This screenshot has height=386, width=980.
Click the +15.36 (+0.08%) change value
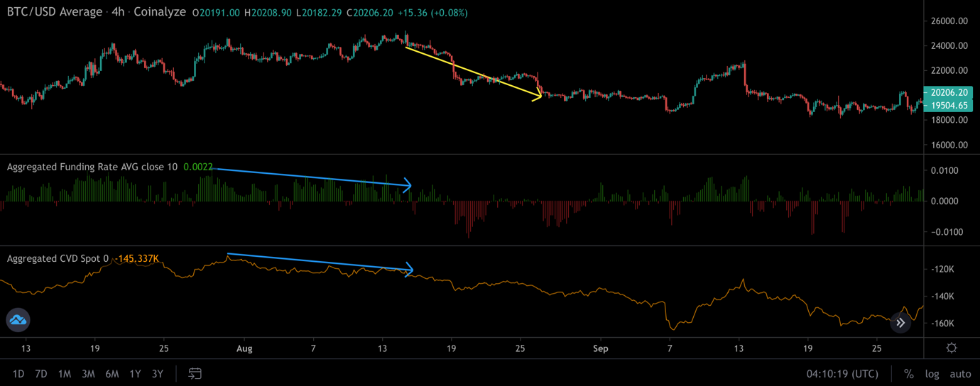coord(432,13)
